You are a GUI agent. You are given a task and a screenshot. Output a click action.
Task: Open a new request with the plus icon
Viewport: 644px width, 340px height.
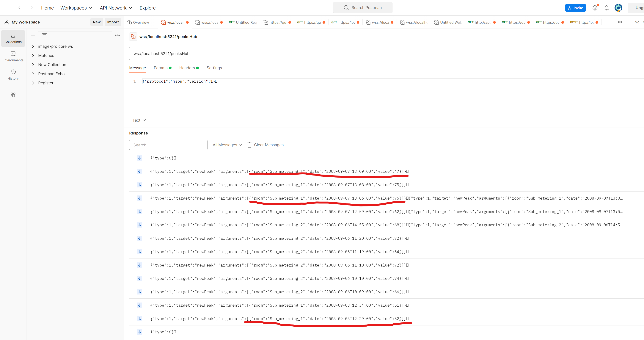pos(608,22)
